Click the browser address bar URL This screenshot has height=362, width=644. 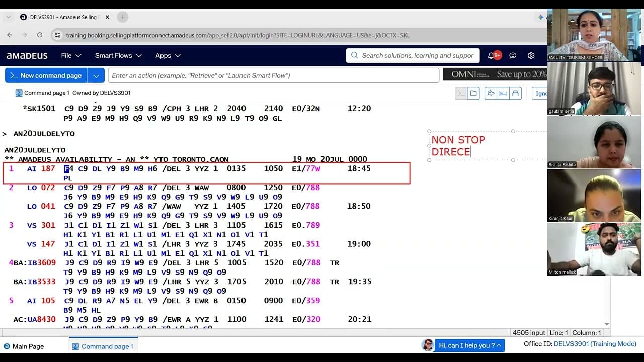(x=238, y=35)
